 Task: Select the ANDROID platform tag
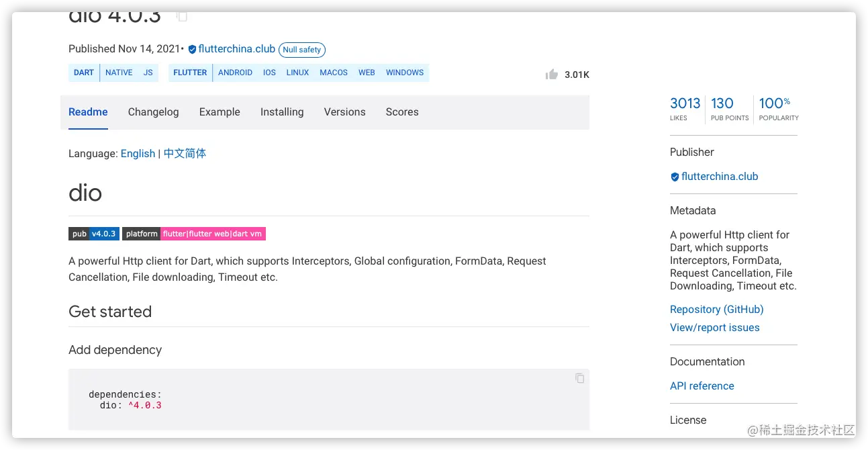[x=235, y=73]
